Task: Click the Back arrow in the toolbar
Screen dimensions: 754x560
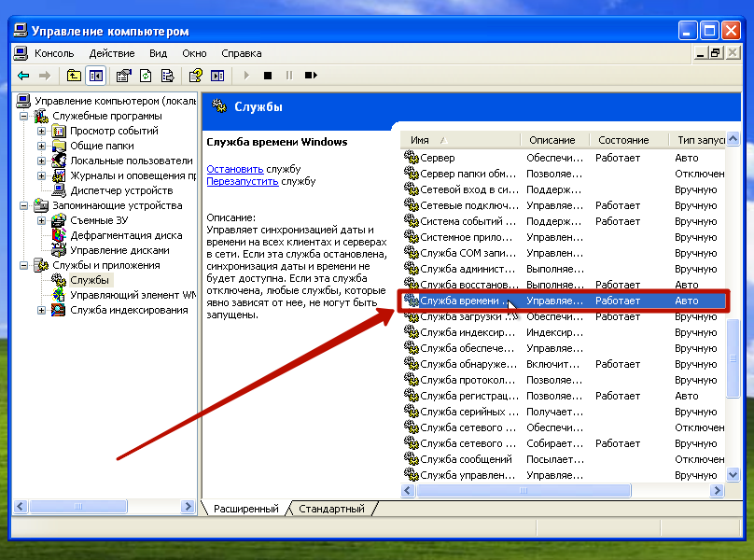Action: (x=23, y=76)
